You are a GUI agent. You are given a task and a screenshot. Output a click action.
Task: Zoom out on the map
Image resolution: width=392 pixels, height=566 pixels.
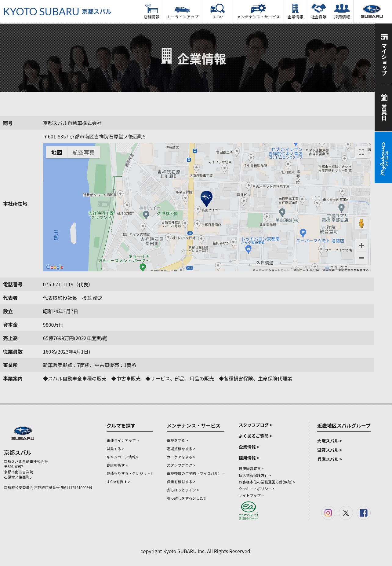tap(361, 258)
